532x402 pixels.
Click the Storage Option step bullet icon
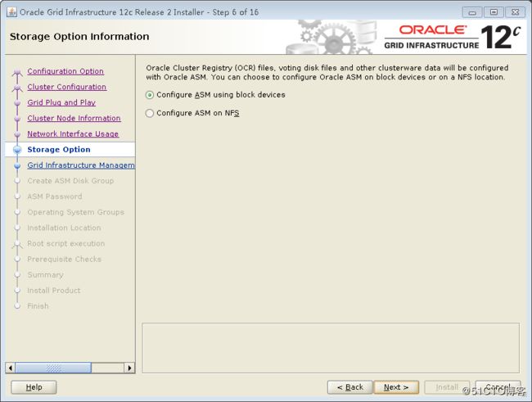pyautogui.click(x=17, y=150)
